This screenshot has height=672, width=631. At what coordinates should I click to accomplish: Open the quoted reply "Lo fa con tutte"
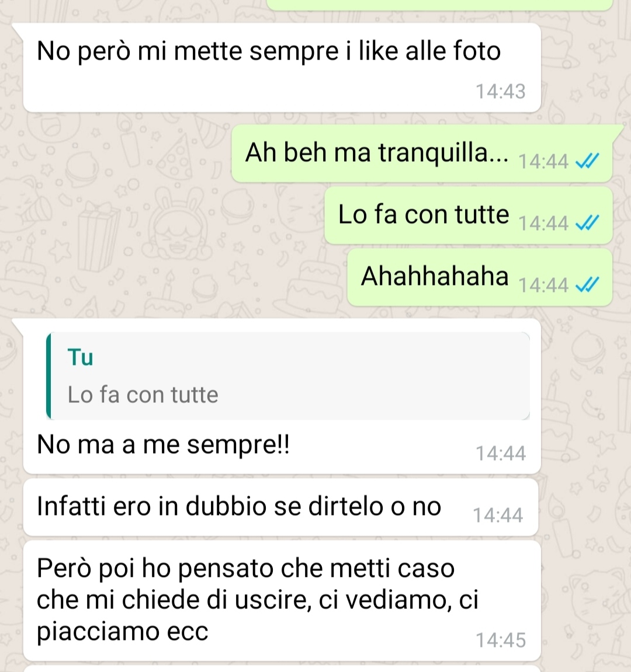[x=288, y=375]
